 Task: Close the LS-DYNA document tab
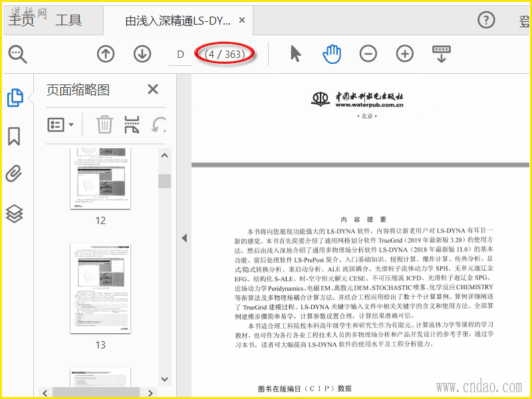coord(242,21)
